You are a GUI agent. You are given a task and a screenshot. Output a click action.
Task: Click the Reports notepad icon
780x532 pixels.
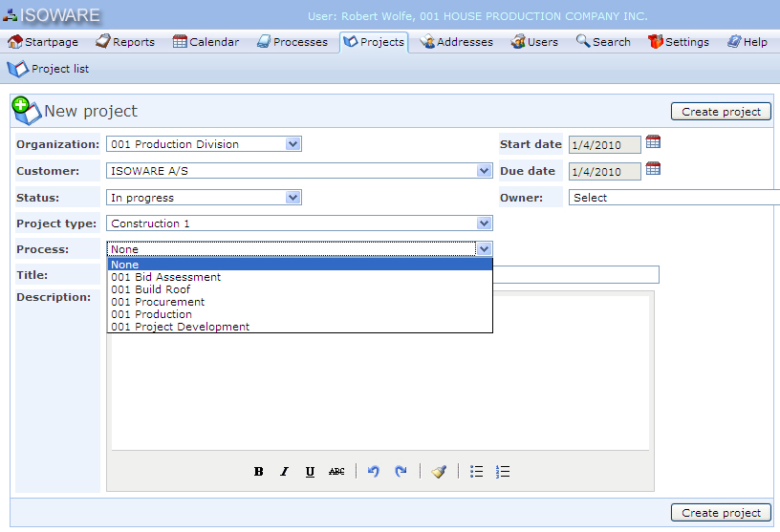103,41
